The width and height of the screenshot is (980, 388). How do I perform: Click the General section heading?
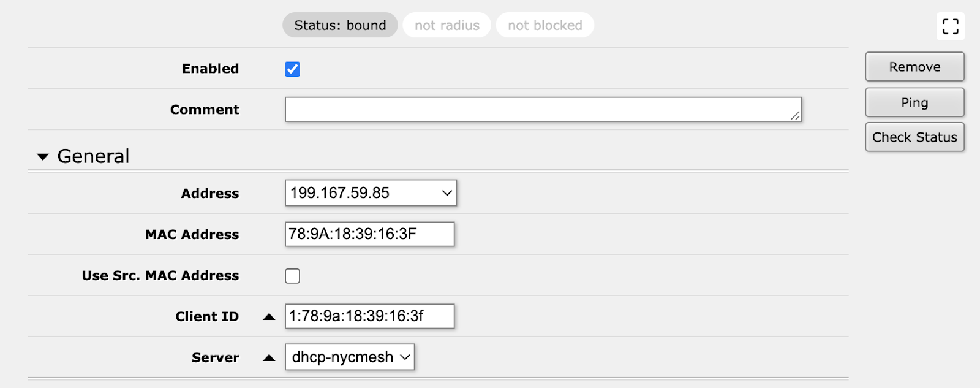[x=93, y=156]
